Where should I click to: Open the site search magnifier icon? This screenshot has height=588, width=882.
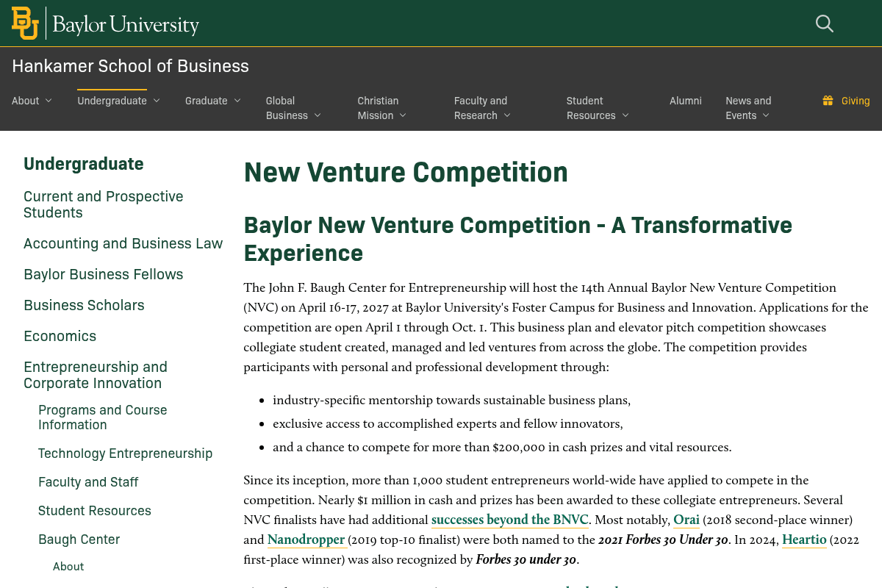825,24
